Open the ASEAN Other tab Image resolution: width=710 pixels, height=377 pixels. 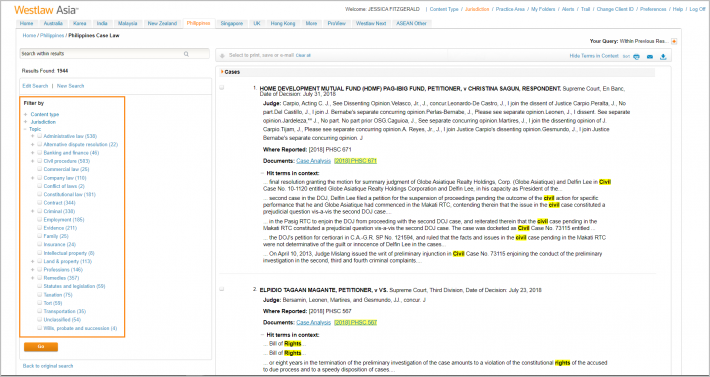tap(411, 24)
